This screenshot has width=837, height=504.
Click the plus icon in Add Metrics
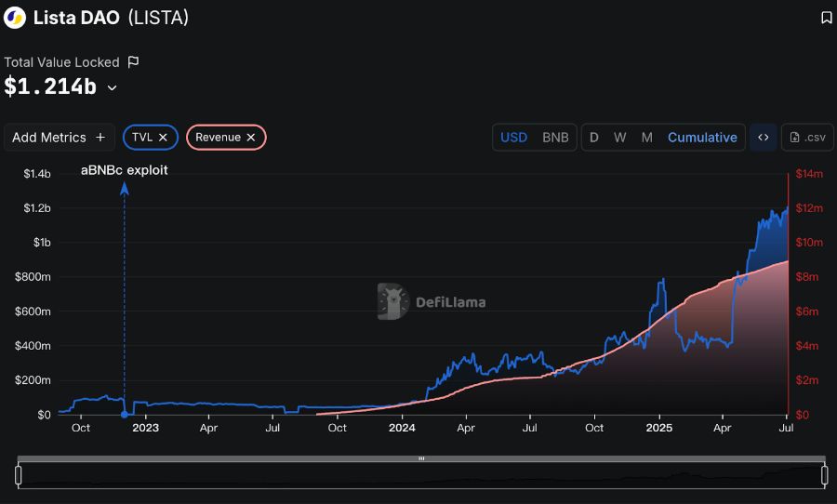pyautogui.click(x=100, y=138)
